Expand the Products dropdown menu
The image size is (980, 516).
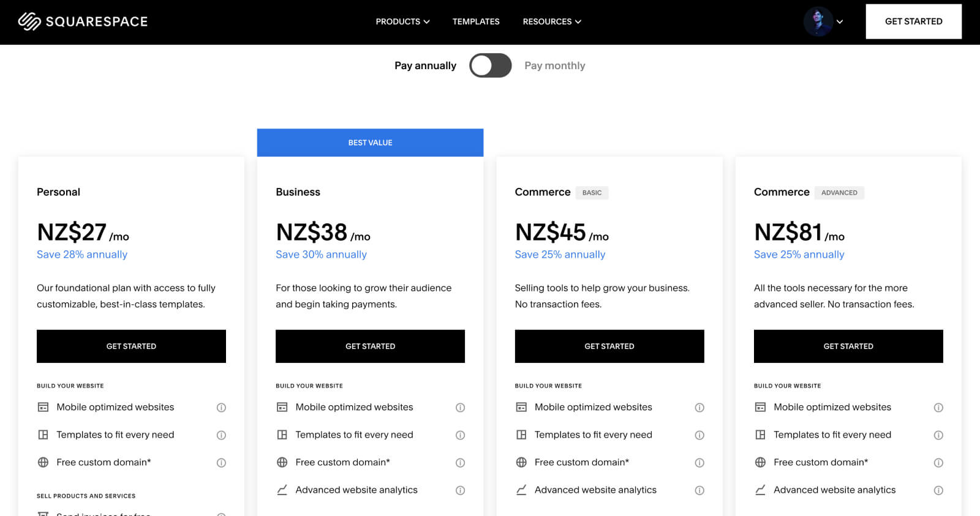click(402, 21)
